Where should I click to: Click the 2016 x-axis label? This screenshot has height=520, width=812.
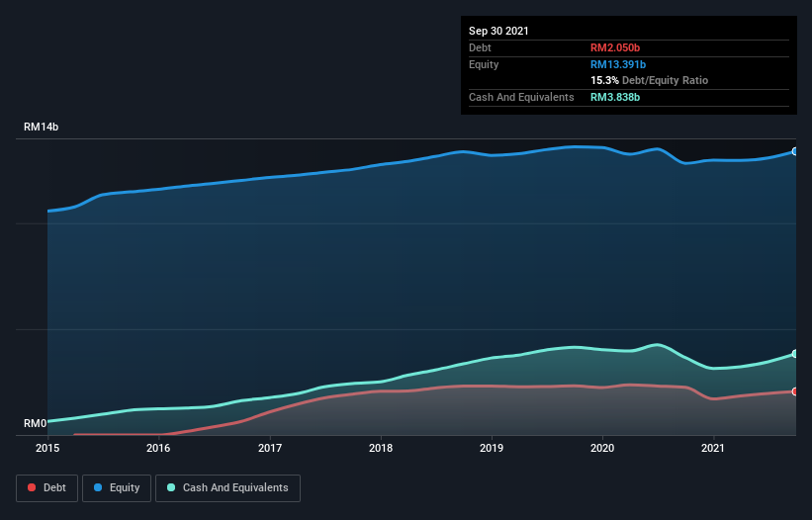click(x=158, y=448)
